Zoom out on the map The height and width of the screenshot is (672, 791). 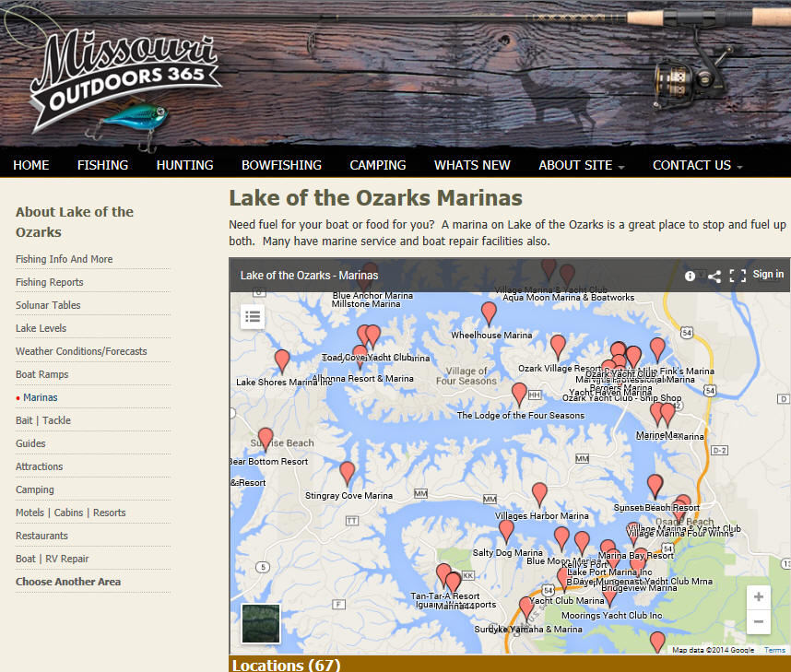(x=758, y=621)
